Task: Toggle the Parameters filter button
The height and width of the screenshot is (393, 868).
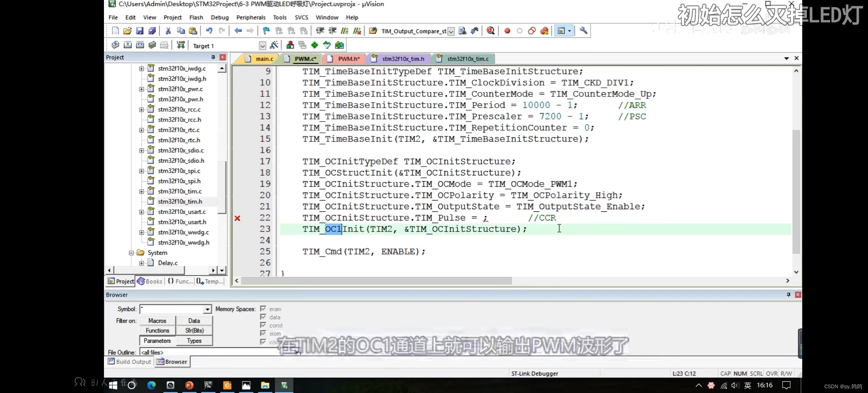Action: coord(157,341)
